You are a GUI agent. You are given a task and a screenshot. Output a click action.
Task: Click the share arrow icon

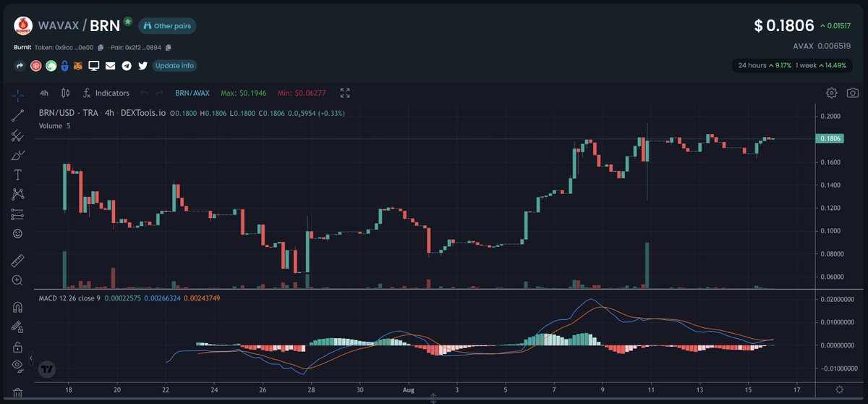(20, 66)
